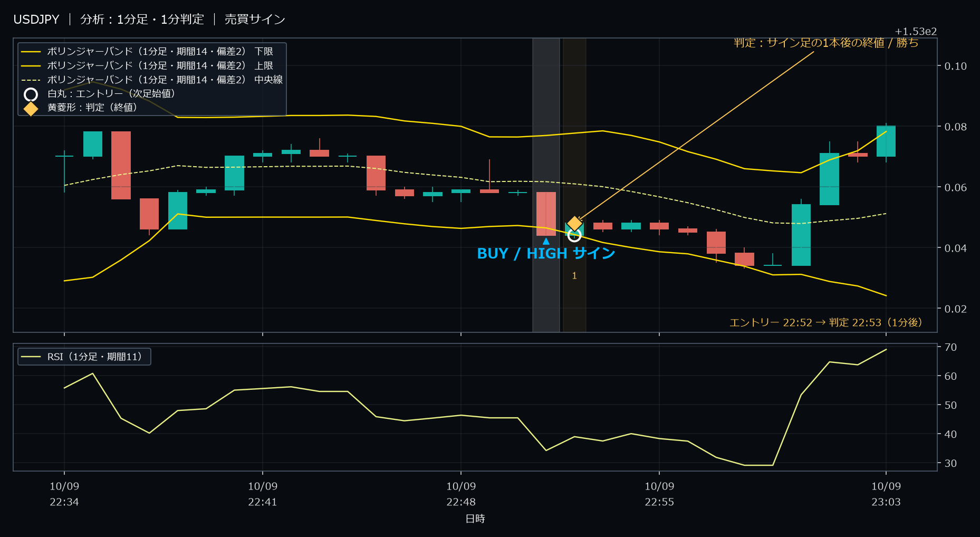Click the 売買サイン text in the title
The width and height of the screenshot is (980, 537).
point(255,20)
